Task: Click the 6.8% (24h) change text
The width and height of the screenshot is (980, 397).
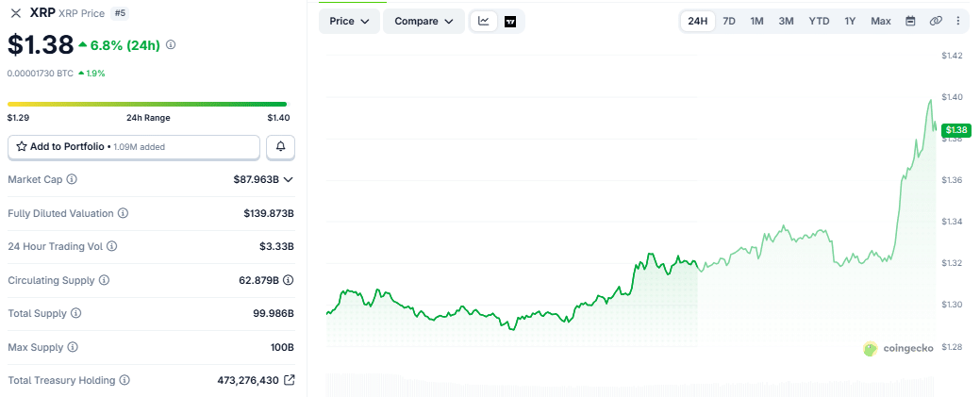Action: 125,45
